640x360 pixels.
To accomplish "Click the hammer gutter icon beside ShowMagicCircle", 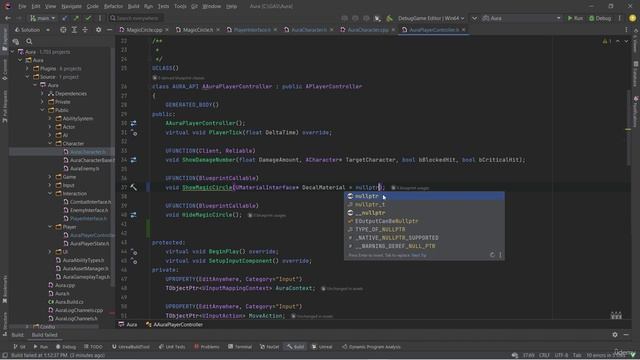I will [x=133, y=187].
